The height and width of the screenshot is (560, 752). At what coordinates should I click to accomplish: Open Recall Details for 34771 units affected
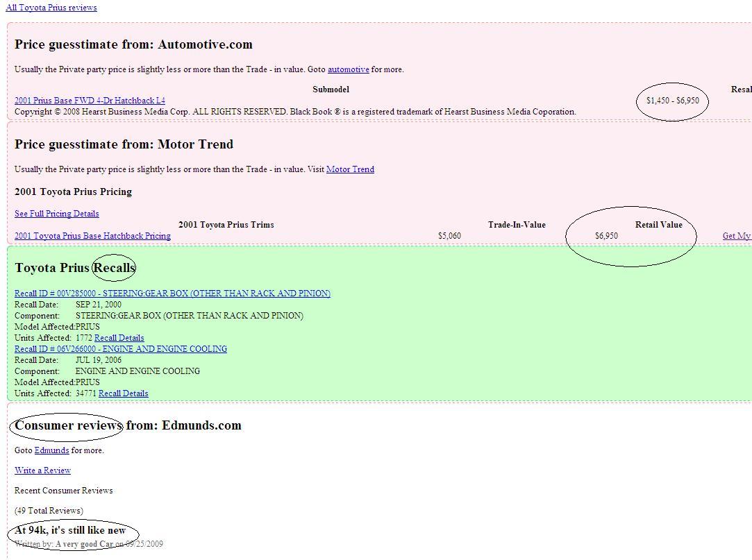click(x=124, y=393)
